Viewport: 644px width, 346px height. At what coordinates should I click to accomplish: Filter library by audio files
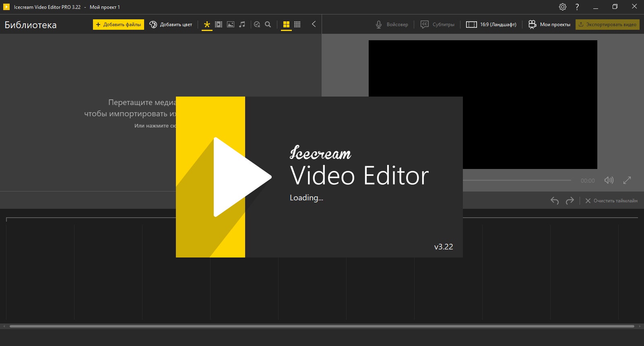point(242,25)
